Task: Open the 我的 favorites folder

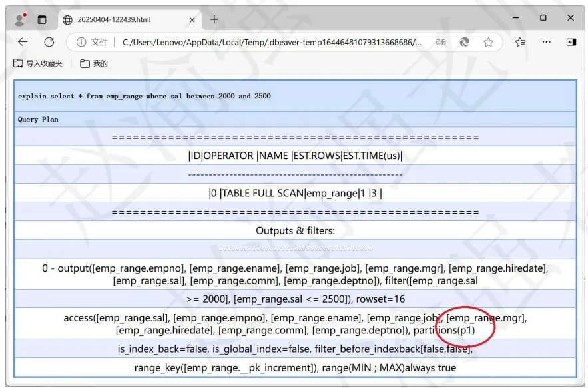Action: point(94,63)
